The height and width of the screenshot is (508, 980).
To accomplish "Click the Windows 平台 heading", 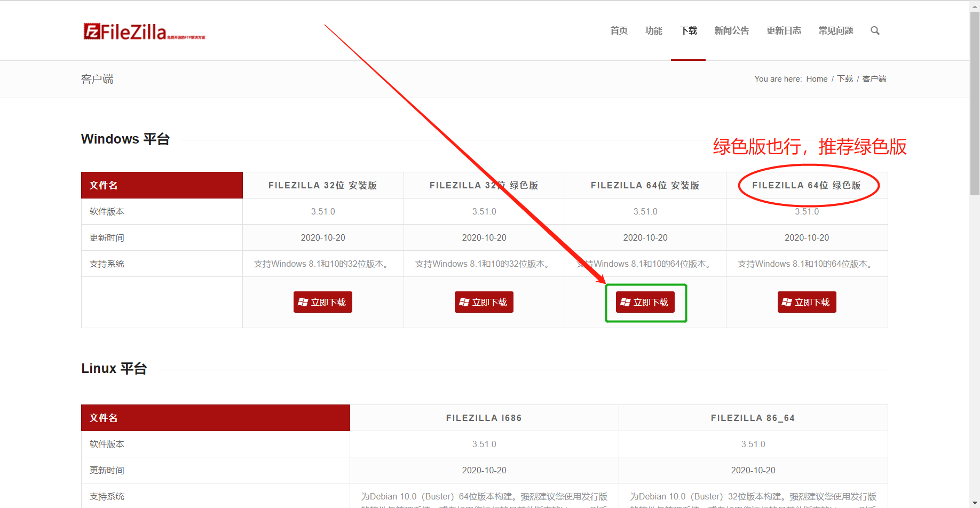I will click(125, 139).
